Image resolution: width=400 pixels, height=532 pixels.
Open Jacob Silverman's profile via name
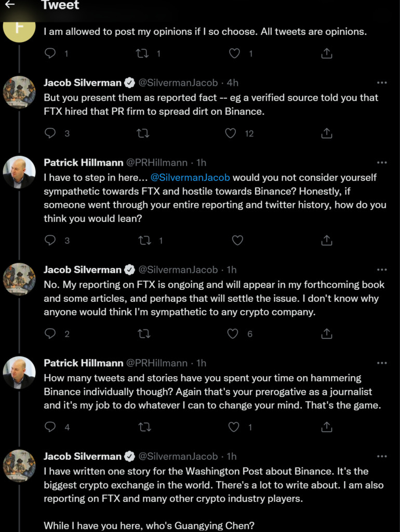point(82,83)
